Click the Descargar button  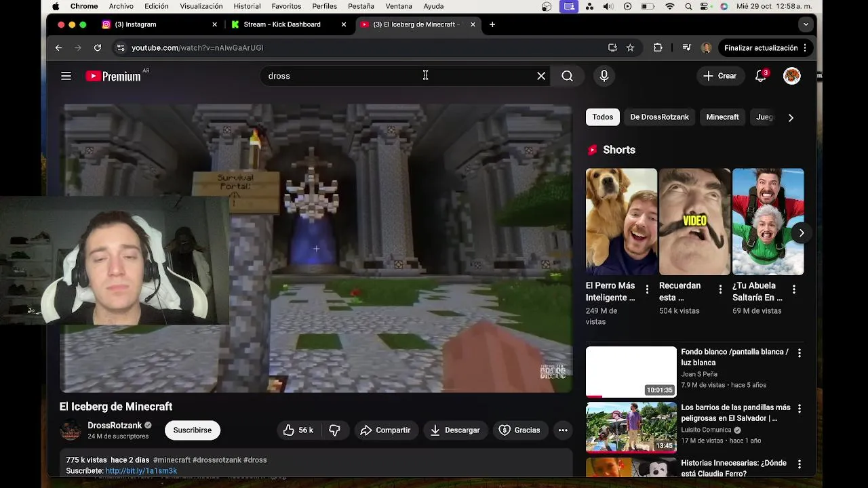click(x=454, y=430)
